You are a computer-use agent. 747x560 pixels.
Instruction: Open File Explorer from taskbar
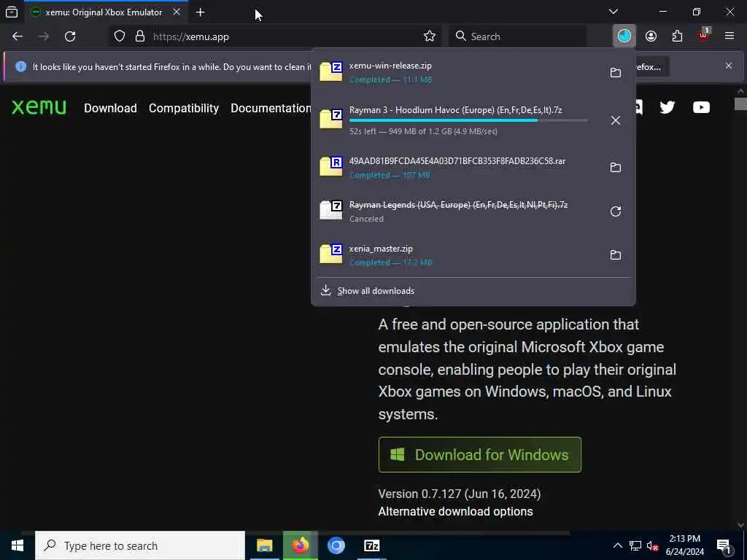264,545
